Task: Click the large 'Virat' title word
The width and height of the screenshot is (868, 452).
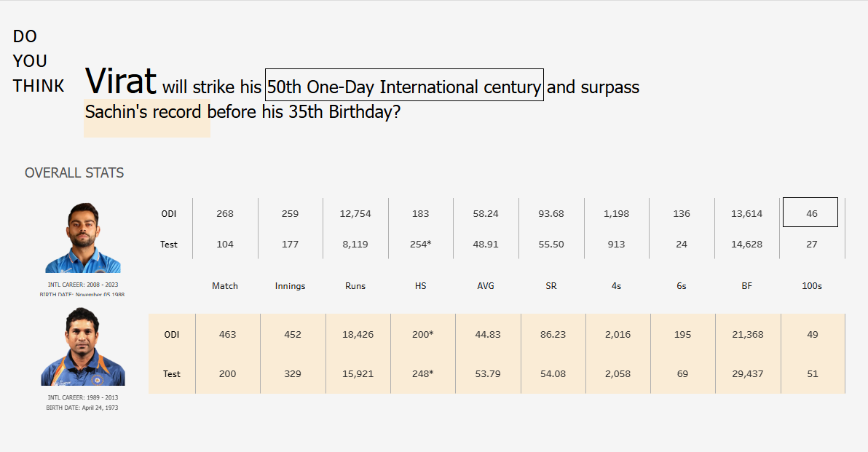Action: pyautogui.click(x=121, y=81)
